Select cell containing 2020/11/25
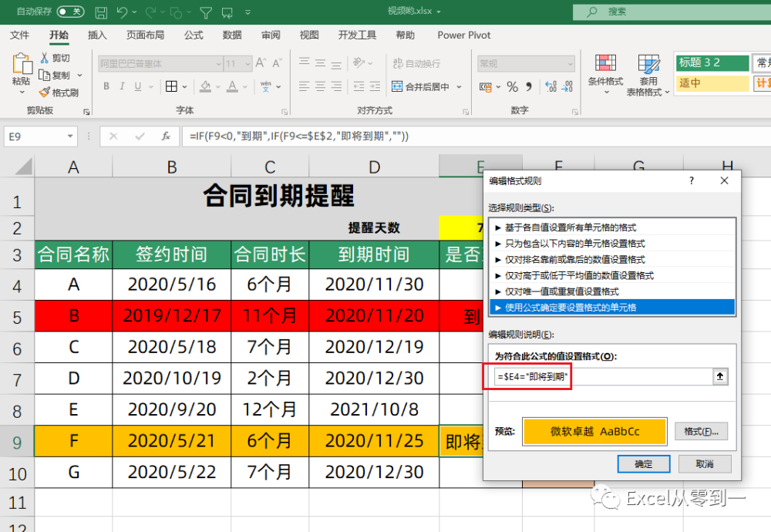Screen dimensions: 771x532 pyautogui.click(x=374, y=441)
